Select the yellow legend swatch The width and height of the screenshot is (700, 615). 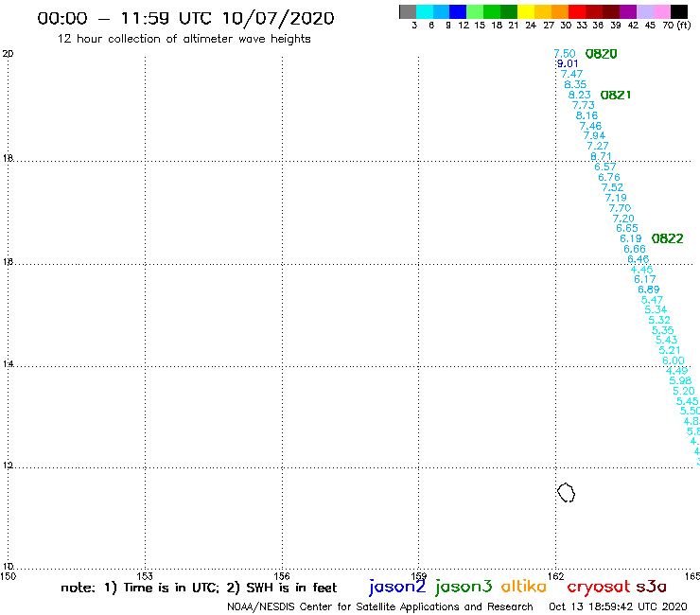point(526,11)
